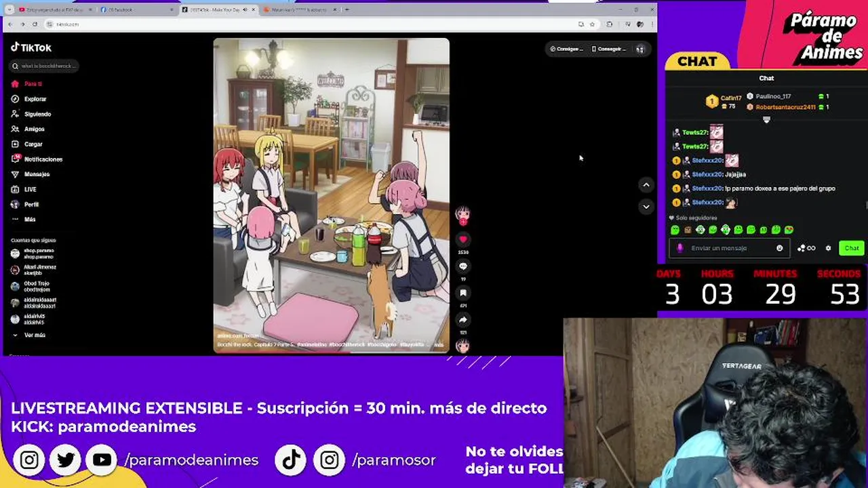Go to the Siguiendo feed
The width and height of the screenshot is (868, 488).
click(31, 114)
